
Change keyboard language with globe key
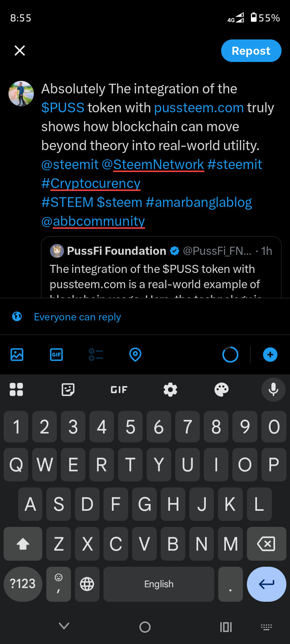pyautogui.click(x=87, y=584)
